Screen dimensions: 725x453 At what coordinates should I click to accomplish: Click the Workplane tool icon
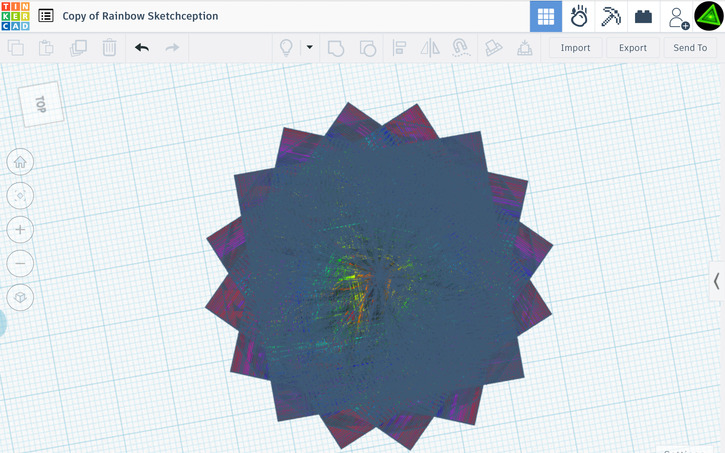524,48
